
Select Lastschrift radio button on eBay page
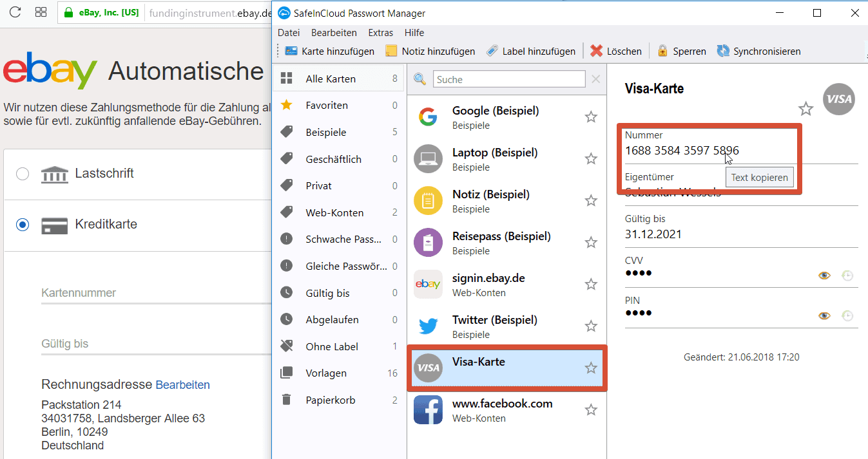23,174
